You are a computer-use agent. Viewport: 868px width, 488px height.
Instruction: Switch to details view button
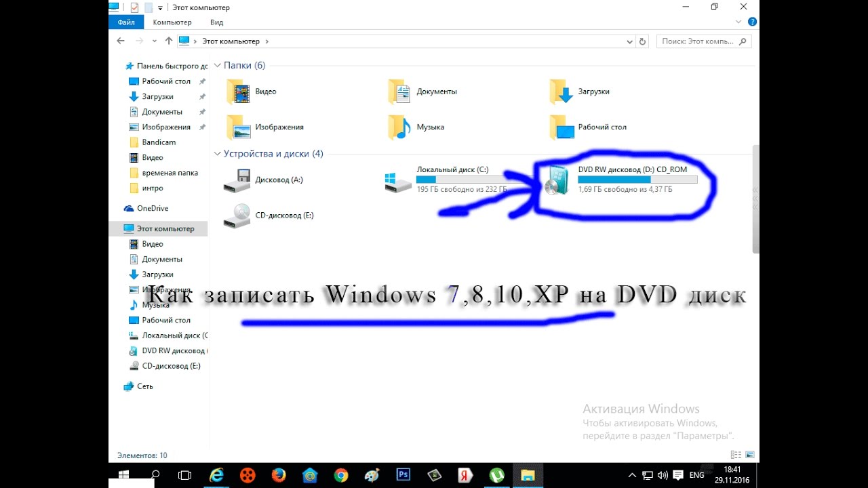[x=736, y=455]
